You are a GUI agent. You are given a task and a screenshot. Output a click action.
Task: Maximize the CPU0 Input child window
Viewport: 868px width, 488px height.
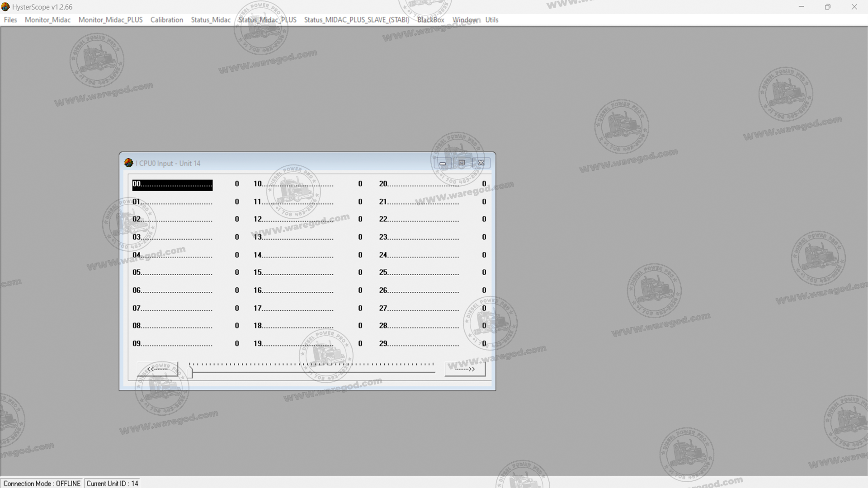pos(462,163)
